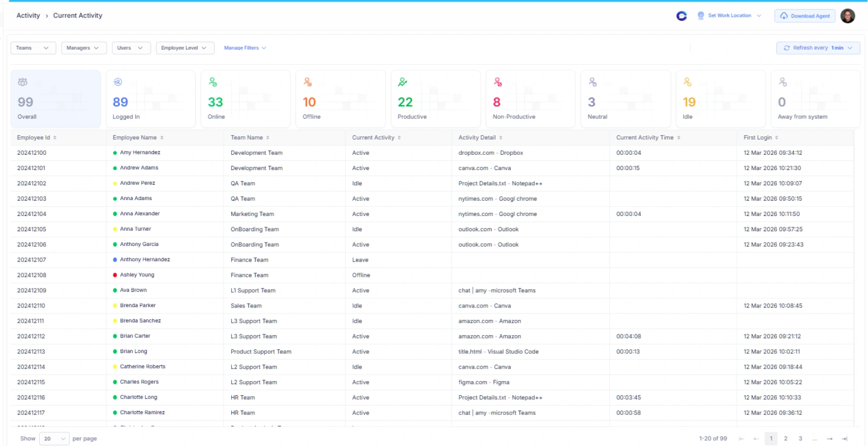Go to page 2 of results
This screenshot has height=446, width=868.
click(786, 438)
